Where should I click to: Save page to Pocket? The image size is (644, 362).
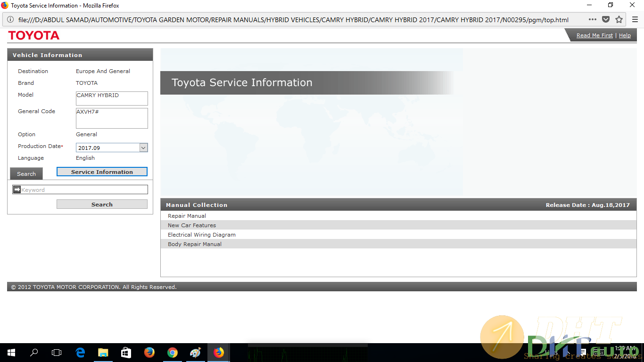pos(606,20)
